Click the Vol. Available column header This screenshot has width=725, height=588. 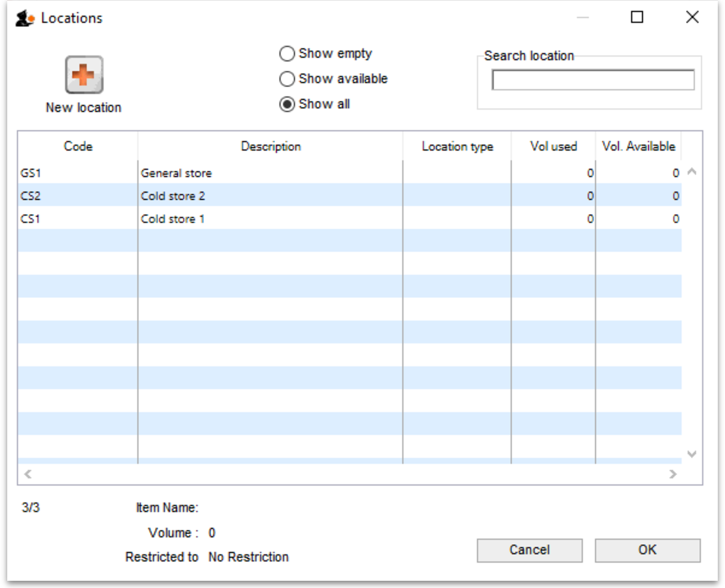(x=638, y=146)
